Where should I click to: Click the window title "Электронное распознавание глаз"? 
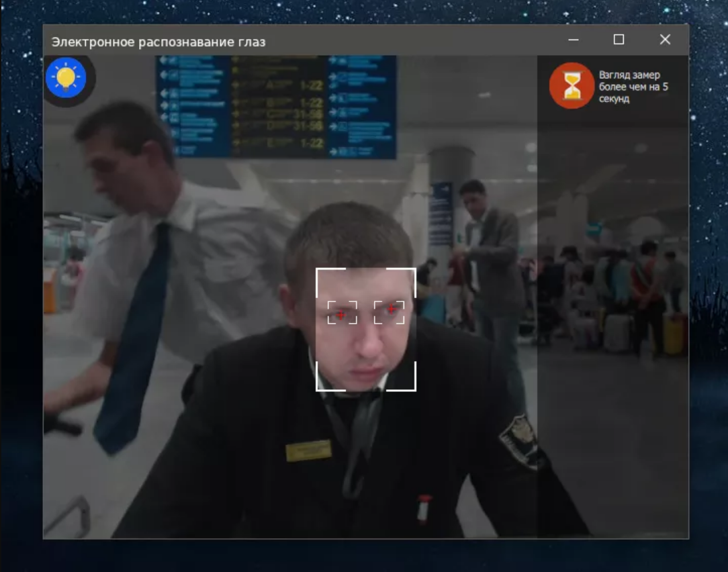click(158, 42)
